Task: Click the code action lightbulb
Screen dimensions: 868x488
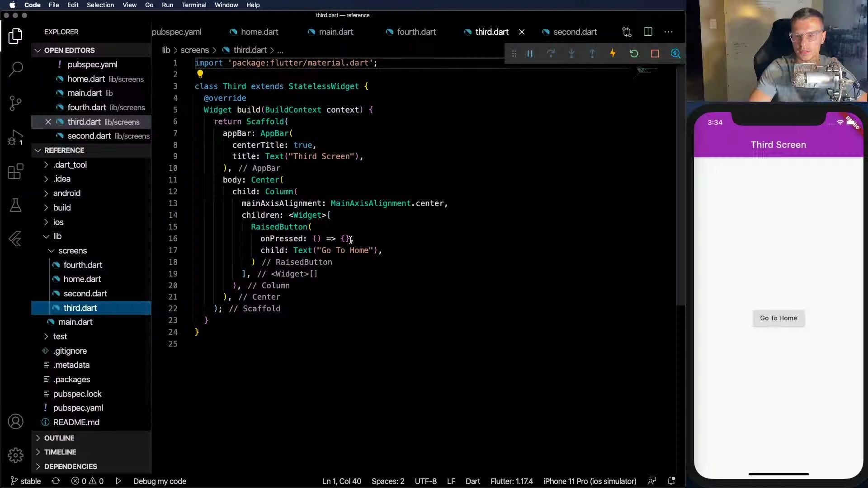Action: pyautogui.click(x=200, y=74)
